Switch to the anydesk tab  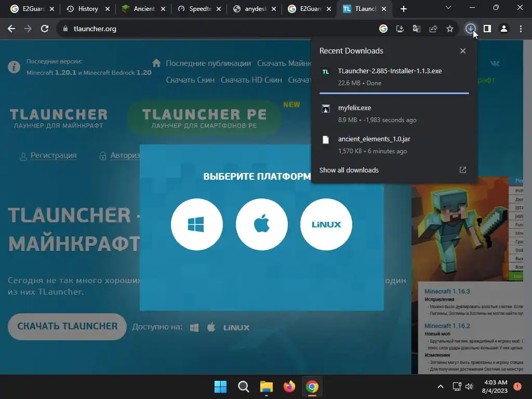pyautogui.click(x=255, y=9)
